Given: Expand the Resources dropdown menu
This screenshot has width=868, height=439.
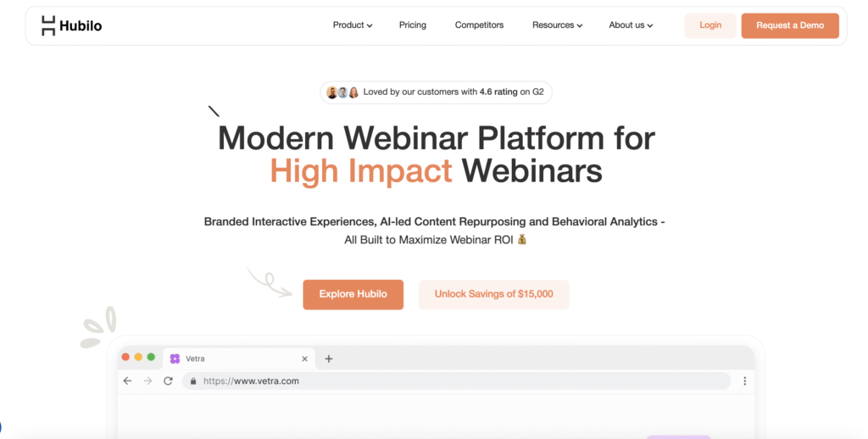Looking at the screenshot, I should [x=557, y=25].
